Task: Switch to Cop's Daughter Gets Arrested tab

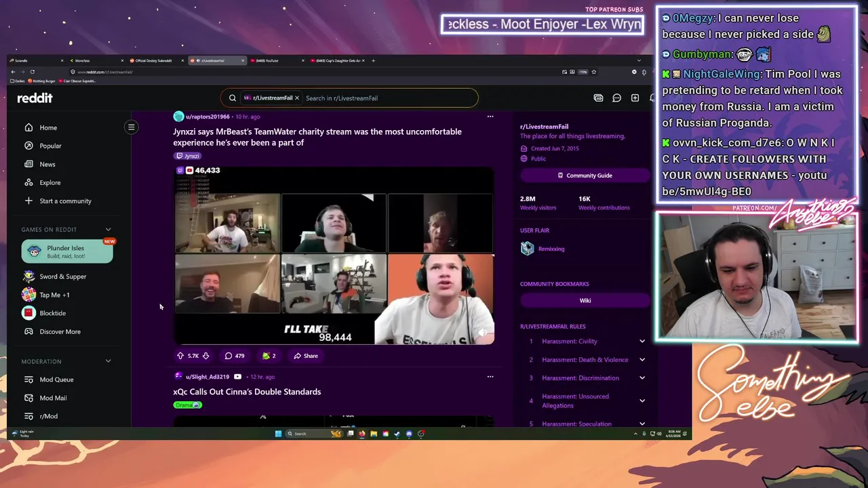Action: [x=338, y=60]
